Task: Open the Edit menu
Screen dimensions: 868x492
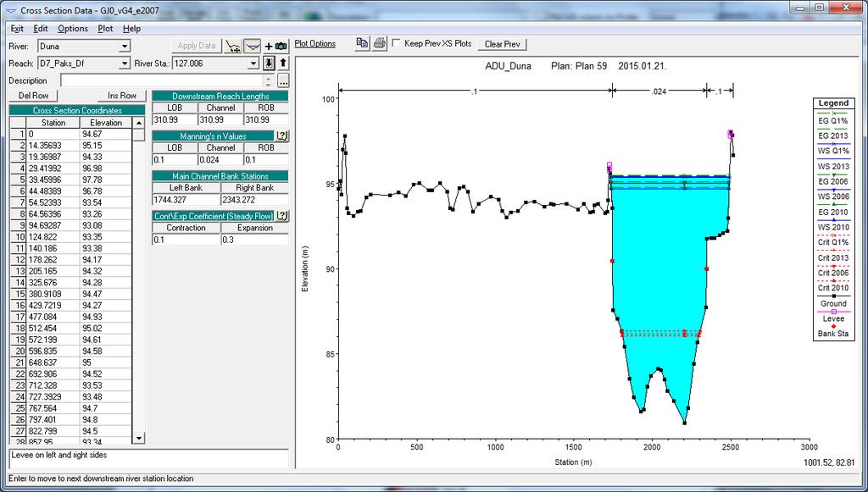Action: coord(41,28)
